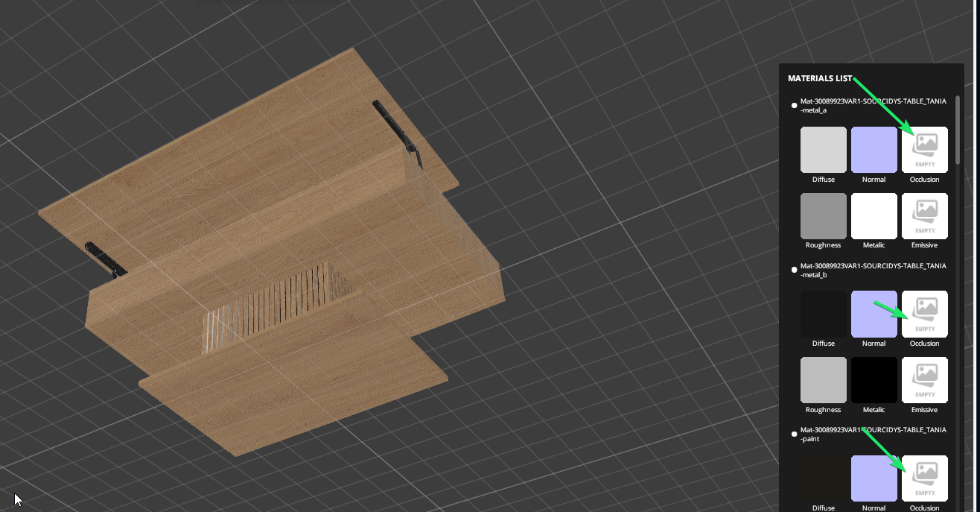Click the "Metallic" label under metal_a
Image resolution: width=980 pixels, height=512 pixels.
[874, 245]
